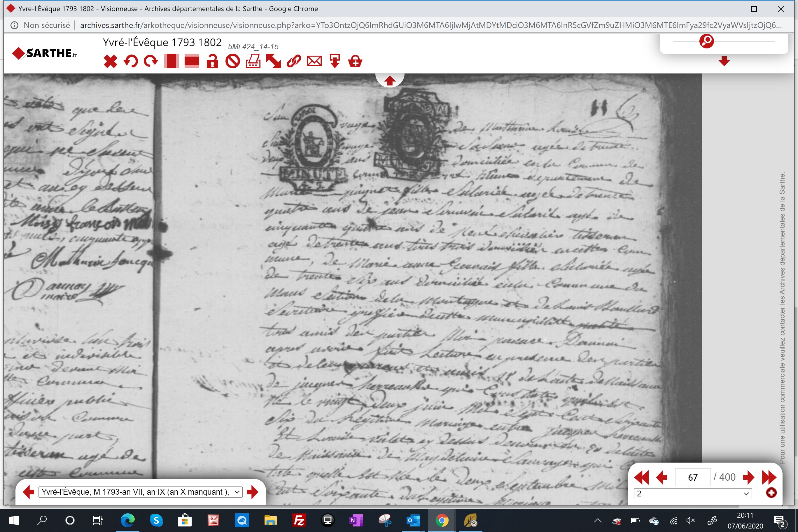Copy the permalink using the chain icon
798x532 pixels.
294,62
